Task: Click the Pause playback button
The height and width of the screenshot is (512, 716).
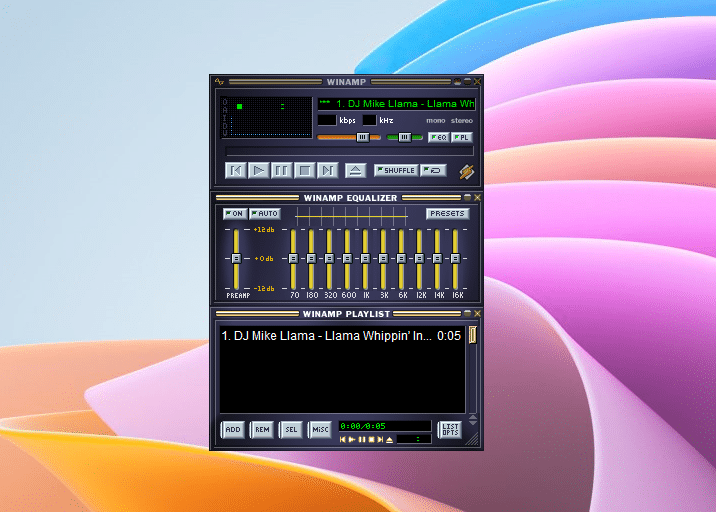Action: click(x=282, y=171)
